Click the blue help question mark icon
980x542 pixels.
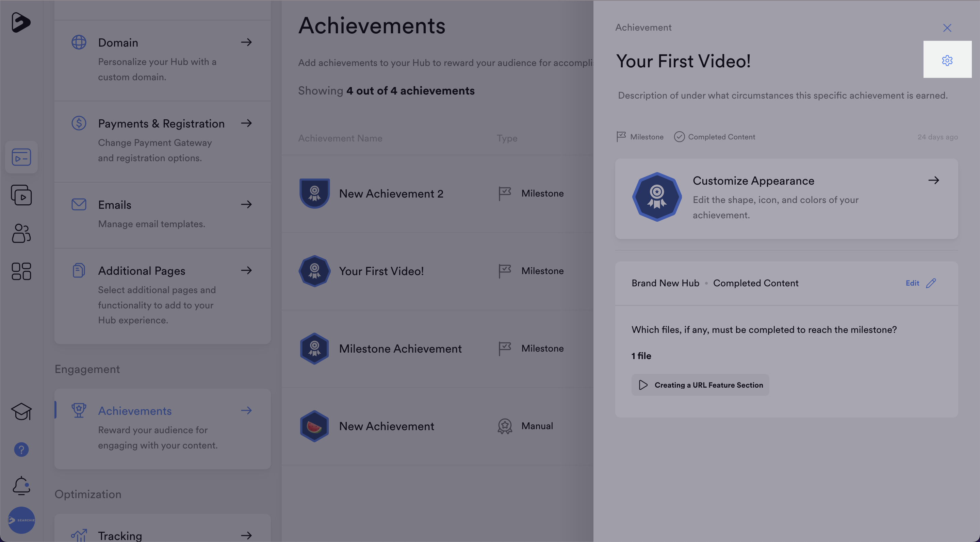(x=21, y=450)
